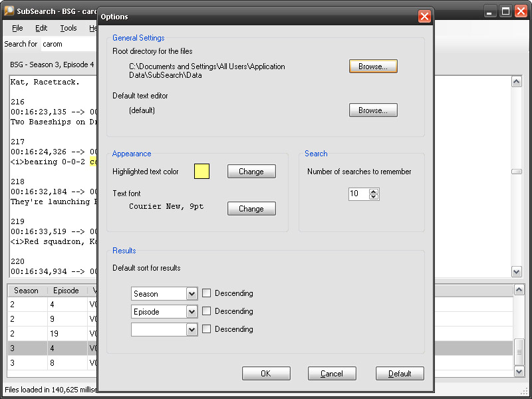Enable Descending for the Episode sort
Screen dimensions: 532x399
tap(207, 311)
